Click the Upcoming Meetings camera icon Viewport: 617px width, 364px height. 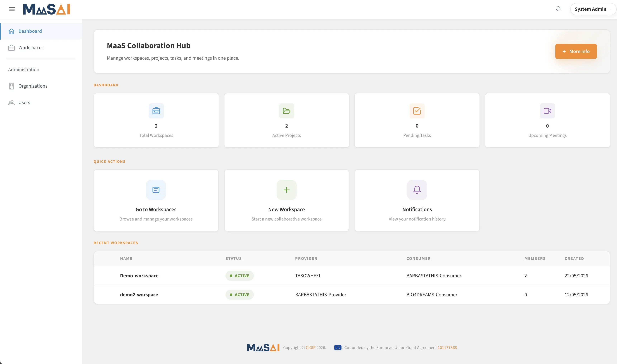[547, 111]
